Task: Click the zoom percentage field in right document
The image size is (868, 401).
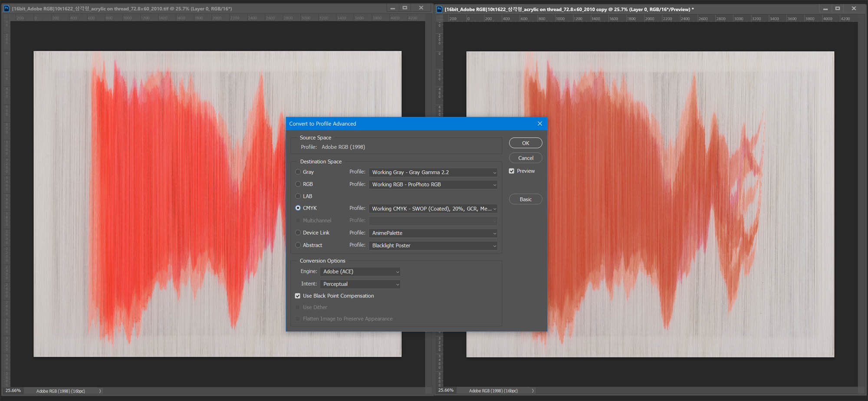Action: pyautogui.click(x=446, y=390)
